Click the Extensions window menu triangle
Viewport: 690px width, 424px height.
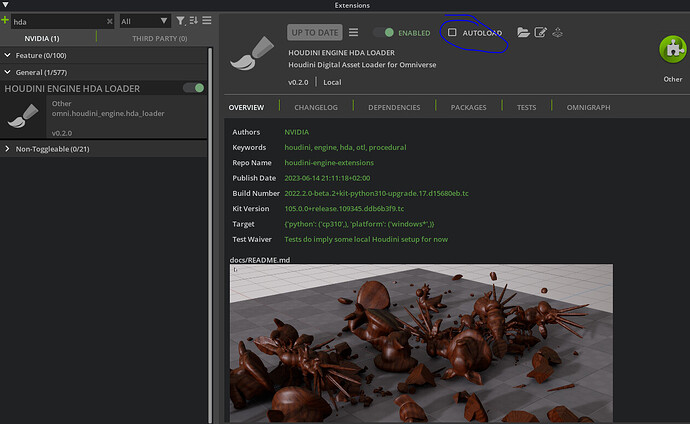coord(5,5)
